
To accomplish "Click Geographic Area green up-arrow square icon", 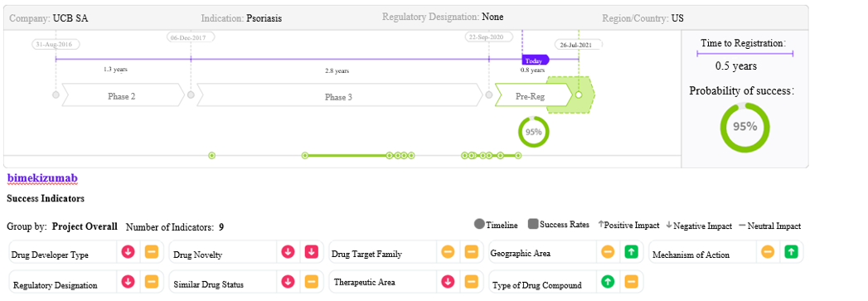I will [631, 252].
